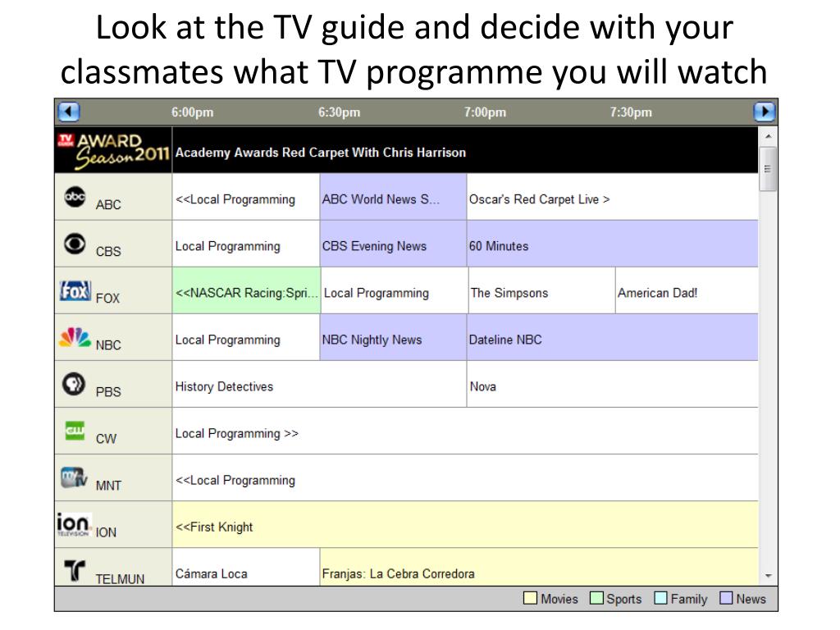Screen dimensions: 840x630
Task: Click the CW channel name label
Action: 106,439
